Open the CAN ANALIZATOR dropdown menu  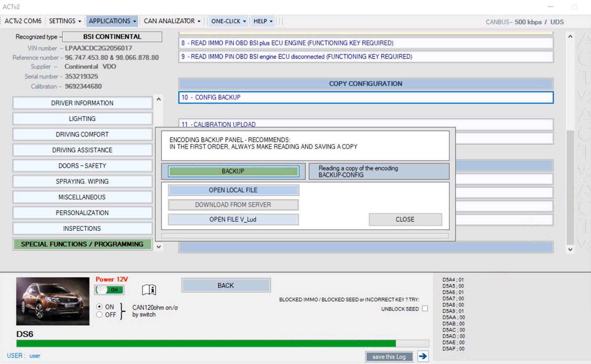tap(172, 21)
